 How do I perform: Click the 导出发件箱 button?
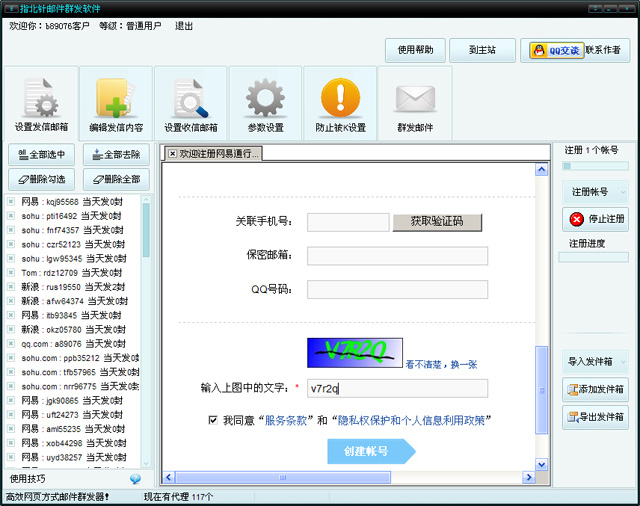point(595,417)
